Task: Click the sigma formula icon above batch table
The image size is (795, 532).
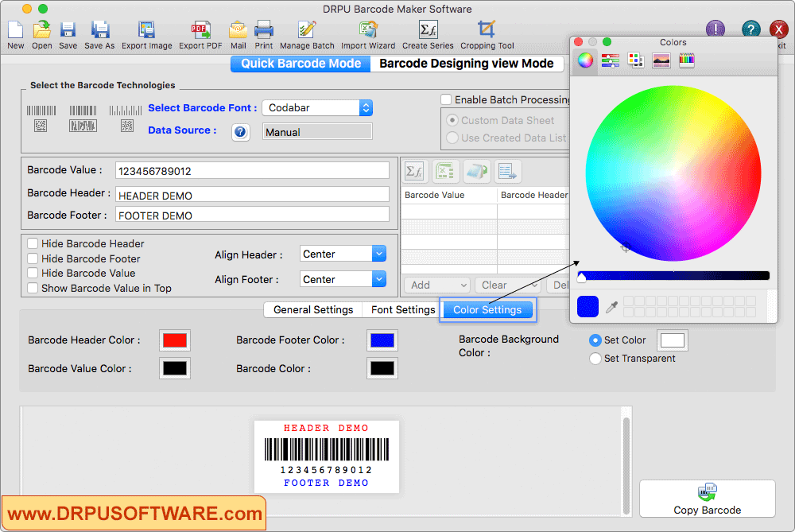Action: (414, 172)
